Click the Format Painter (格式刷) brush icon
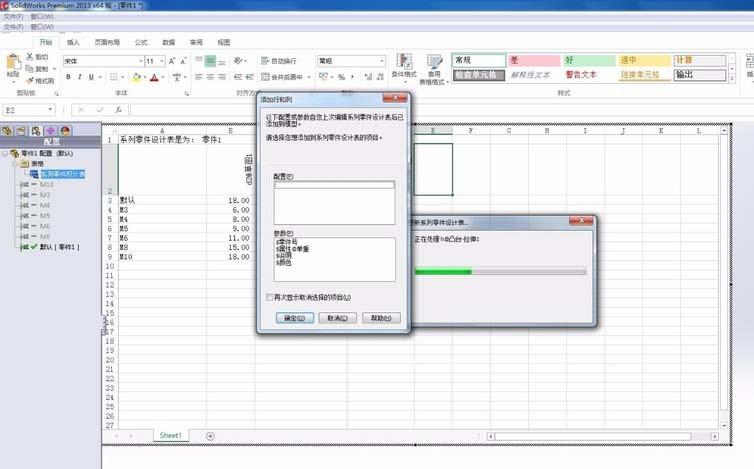754x469 pixels. pos(30,80)
